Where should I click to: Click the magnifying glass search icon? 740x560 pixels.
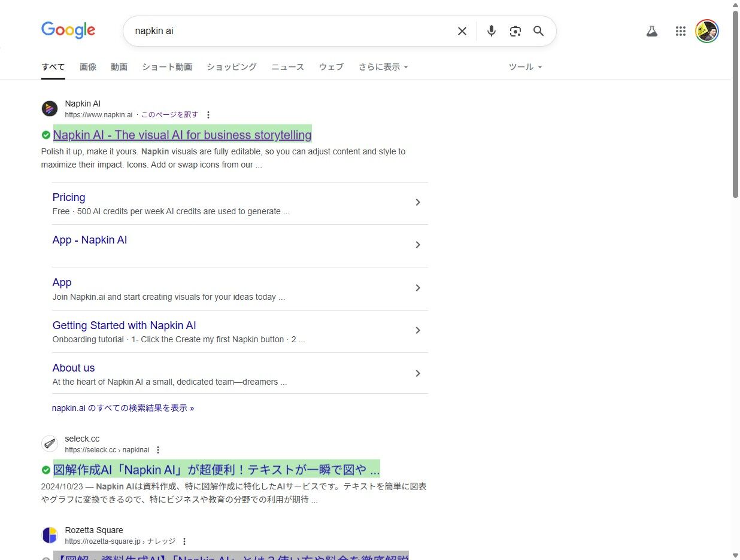point(538,31)
